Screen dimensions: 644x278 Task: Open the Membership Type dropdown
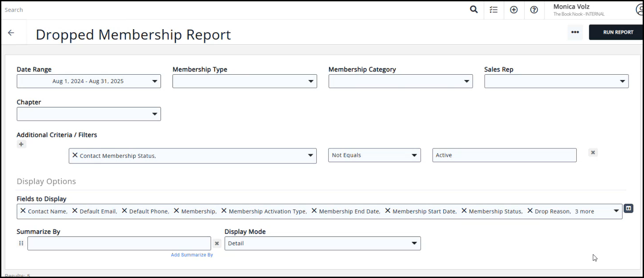click(x=310, y=81)
